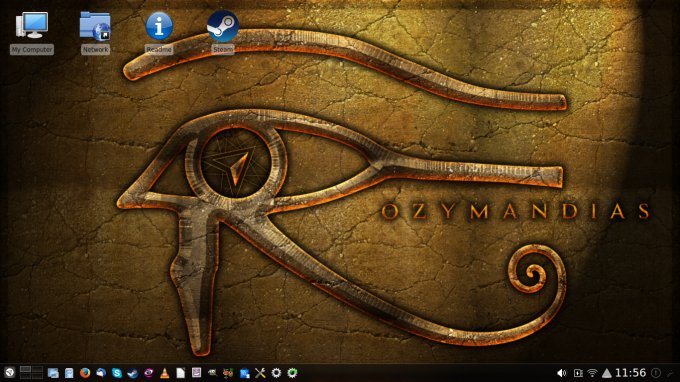Open the purple text editor icon in taskbar
Viewport: 680px width, 382px height.
coord(196,373)
